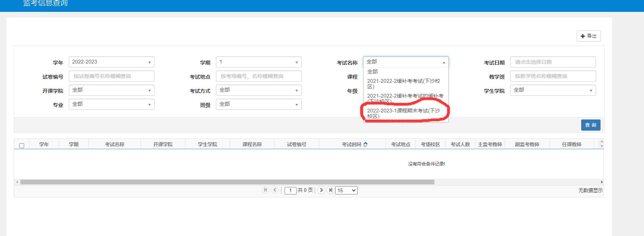Click the next page pagination icon

coord(321,190)
